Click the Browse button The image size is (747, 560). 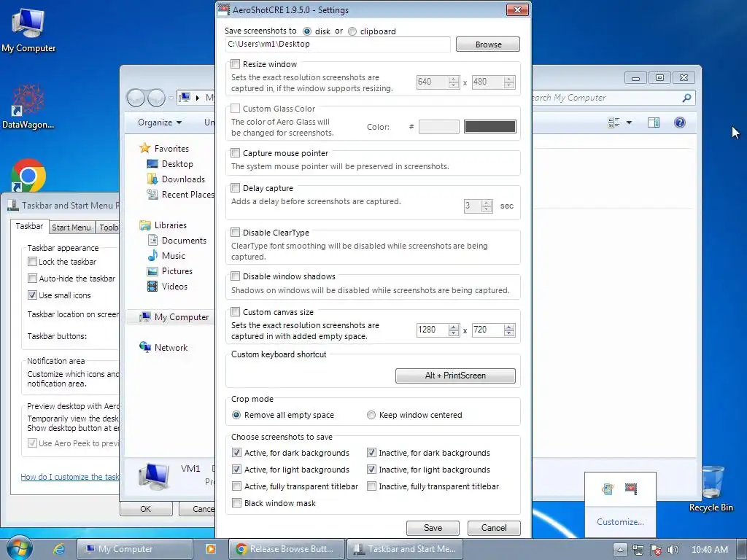pos(488,44)
